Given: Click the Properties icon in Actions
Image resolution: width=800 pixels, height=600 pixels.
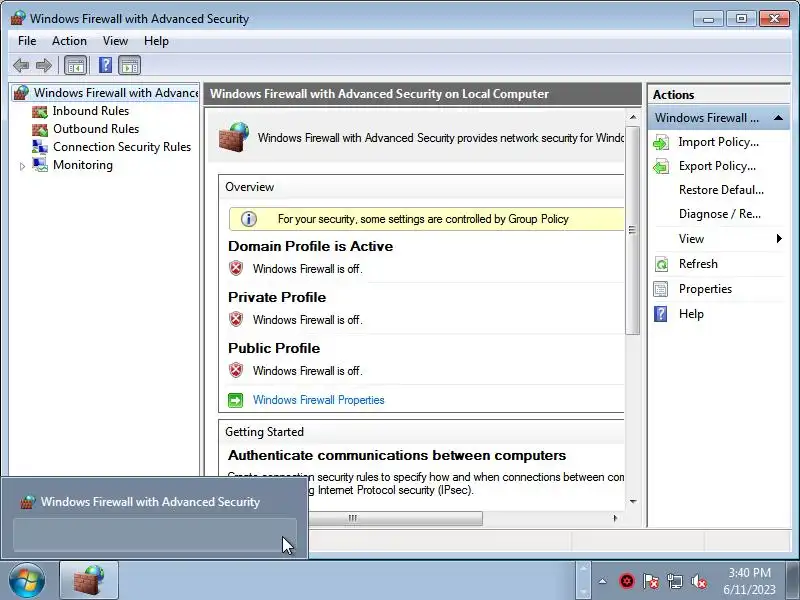Looking at the screenshot, I should pyautogui.click(x=661, y=289).
